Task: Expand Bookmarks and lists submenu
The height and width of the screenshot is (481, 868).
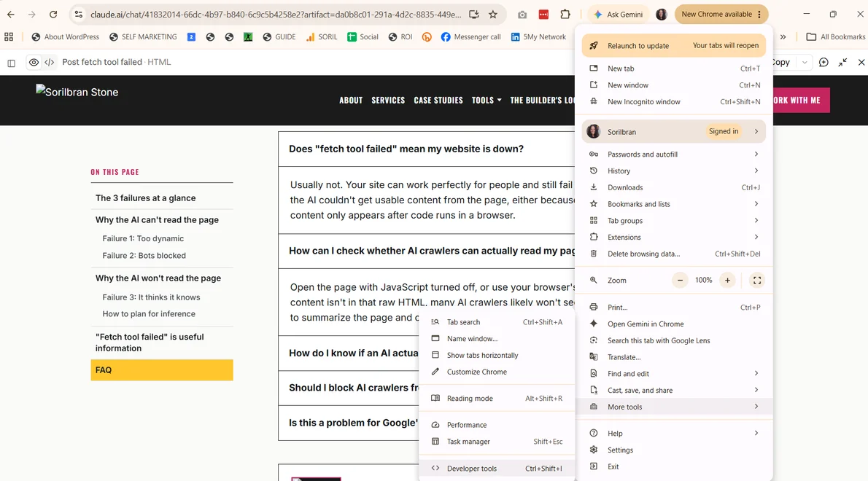Action: (674, 204)
